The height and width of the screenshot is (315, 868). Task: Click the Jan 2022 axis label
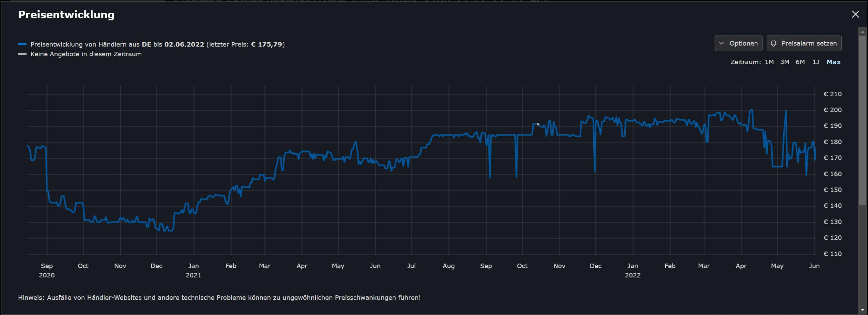[x=633, y=270]
